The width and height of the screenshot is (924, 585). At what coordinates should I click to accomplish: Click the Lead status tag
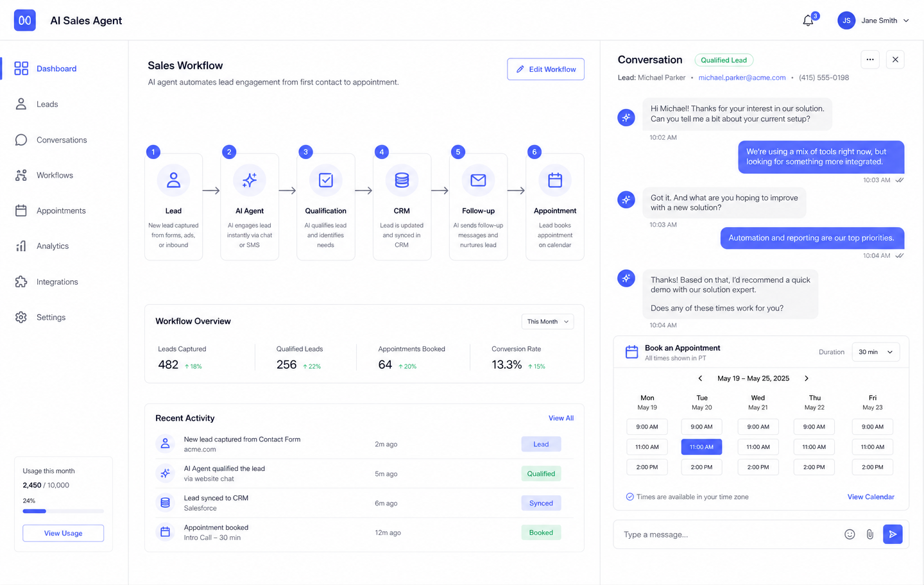[x=541, y=444]
